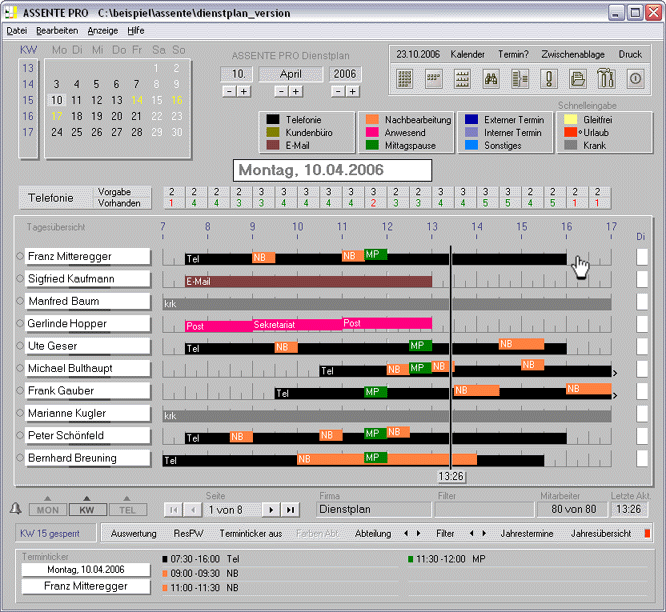Screen dimensions: 666x612
Task: Increase year with plus under 2006
Action: point(352,91)
